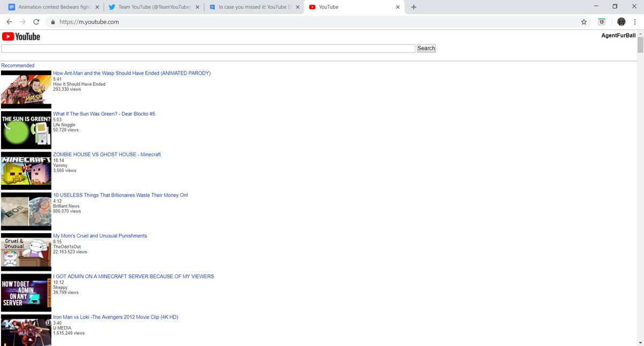Screen dimensions: 644x346
Task: Select the YouTube tab
Action: 354,7
